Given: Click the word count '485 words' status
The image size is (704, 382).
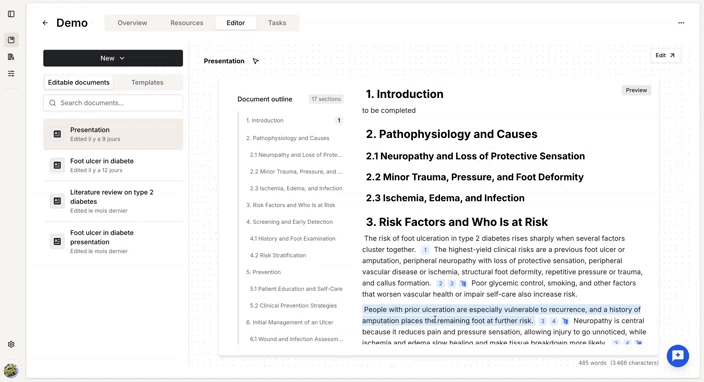Looking at the screenshot, I should (x=592, y=363).
